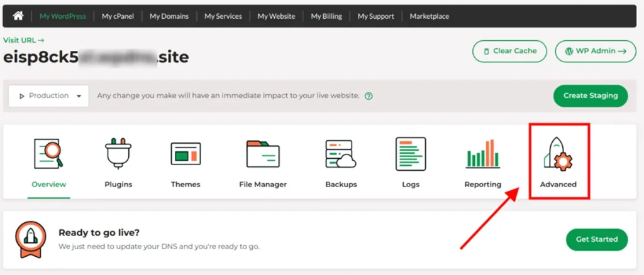Open the Advanced rocket gear icon
This screenshot has width=644, height=275.
coord(558,153)
